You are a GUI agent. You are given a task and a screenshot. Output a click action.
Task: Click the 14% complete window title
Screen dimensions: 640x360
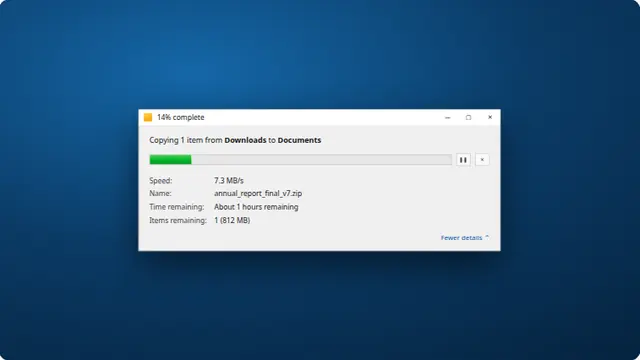[x=180, y=118]
